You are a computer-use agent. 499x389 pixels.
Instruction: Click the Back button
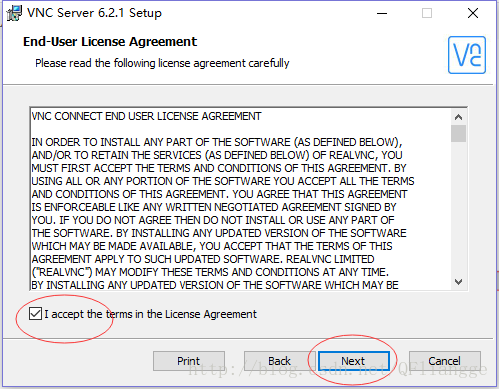pyautogui.click(x=279, y=361)
